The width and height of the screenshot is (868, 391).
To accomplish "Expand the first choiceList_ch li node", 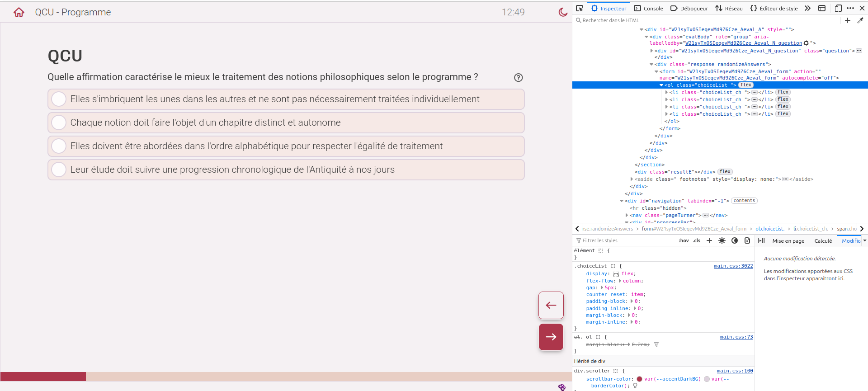I will click(666, 92).
